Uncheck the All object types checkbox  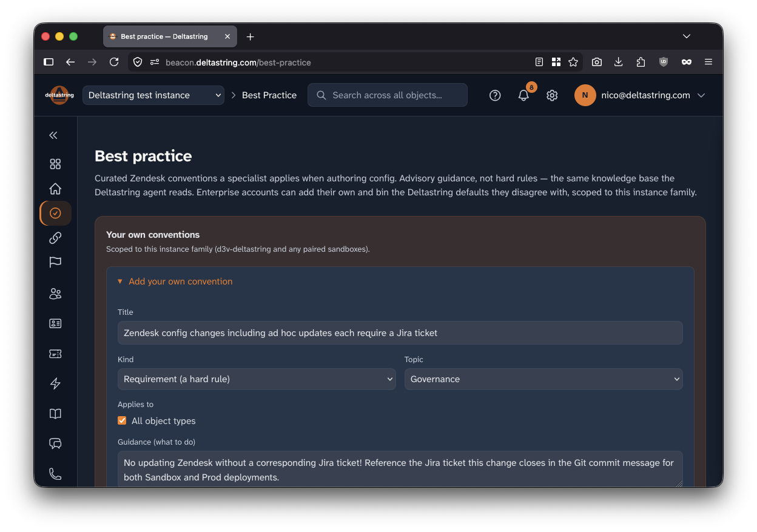click(x=122, y=420)
